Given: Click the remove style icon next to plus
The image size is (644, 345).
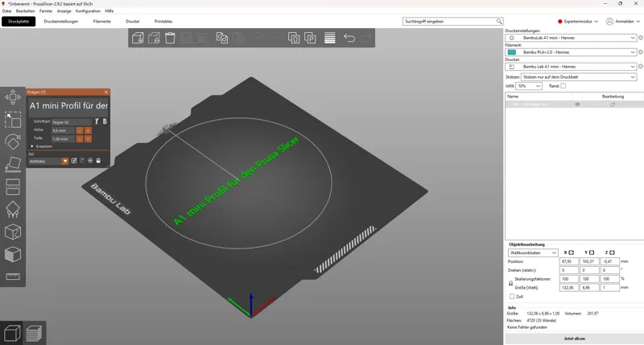Looking at the screenshot, I should click(x=98, y=161).
